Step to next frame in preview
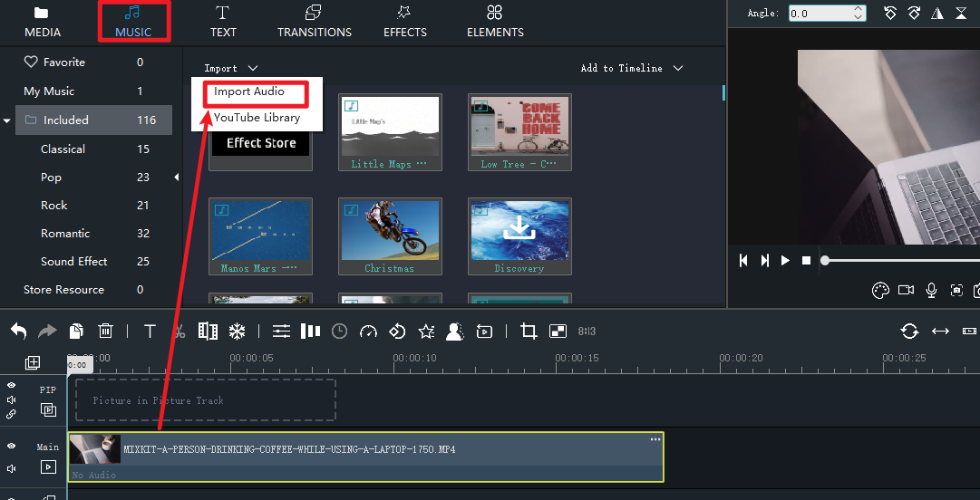This screenshot has width=980, height=500. tap(764, 260)
